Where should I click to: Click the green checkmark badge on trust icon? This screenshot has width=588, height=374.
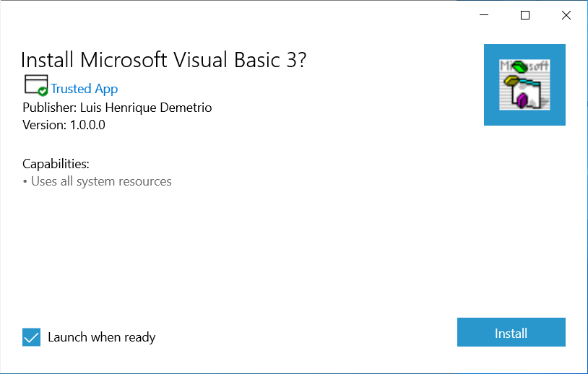tap(43, 91)
